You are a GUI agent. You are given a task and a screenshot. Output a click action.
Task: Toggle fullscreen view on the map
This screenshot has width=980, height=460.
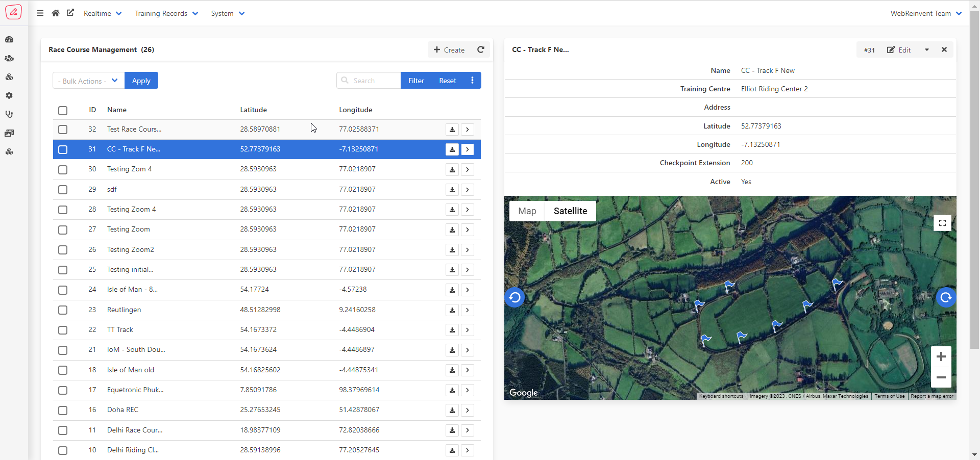click(942, 223)
